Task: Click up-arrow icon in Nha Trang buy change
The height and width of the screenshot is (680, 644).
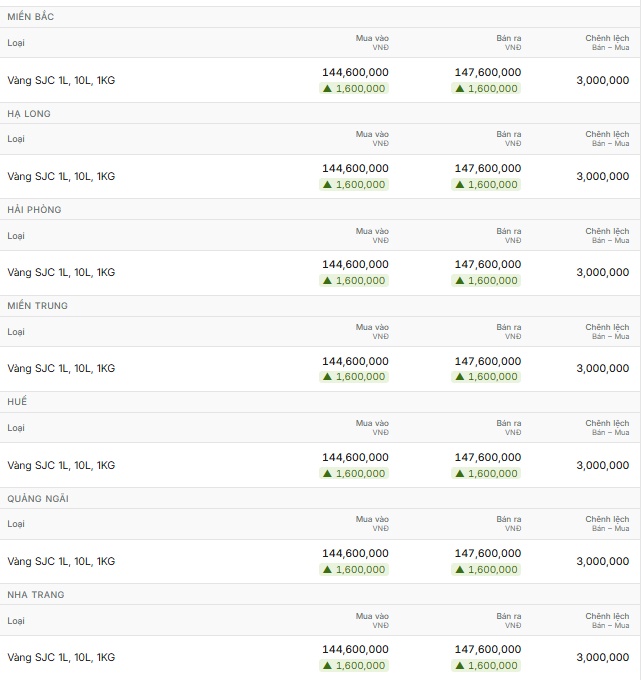Action: point(327,666)
